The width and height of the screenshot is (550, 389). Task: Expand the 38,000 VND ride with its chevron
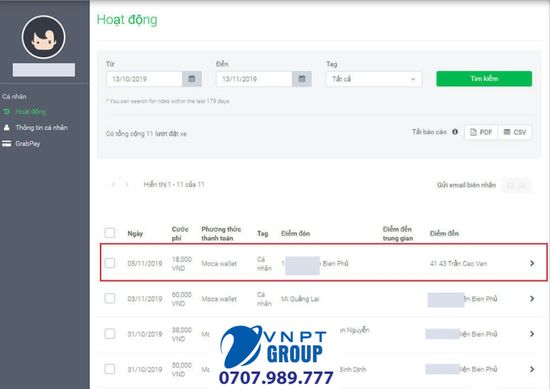(532, 334)
